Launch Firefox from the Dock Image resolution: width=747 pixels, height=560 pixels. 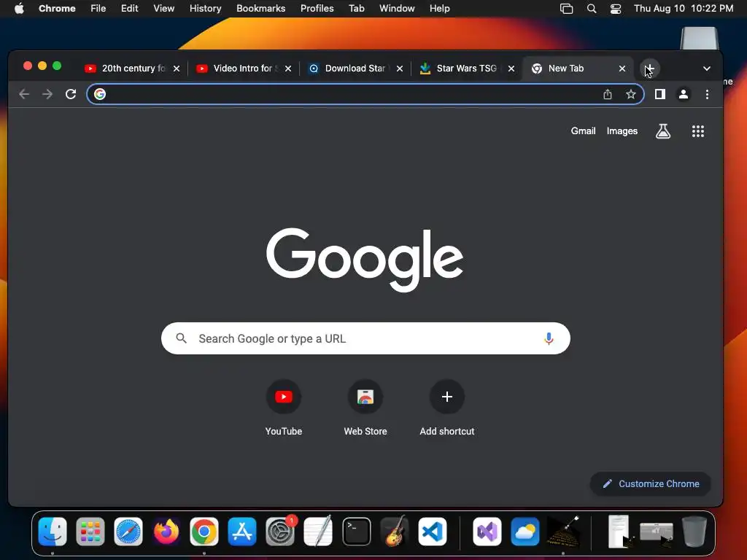(x=166, y=532)
